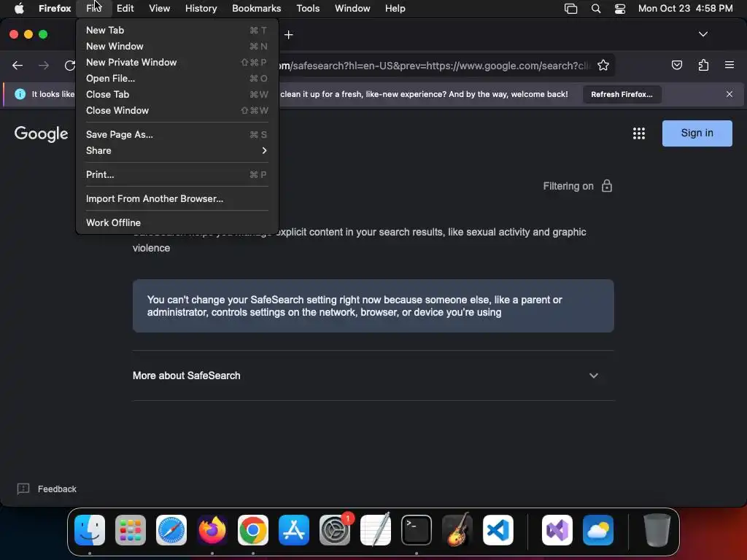Launch Safari from the Dock
Image resolution: width=747 pixels, height=560 pixels.
pyautogui.click(x=171, y=530)
